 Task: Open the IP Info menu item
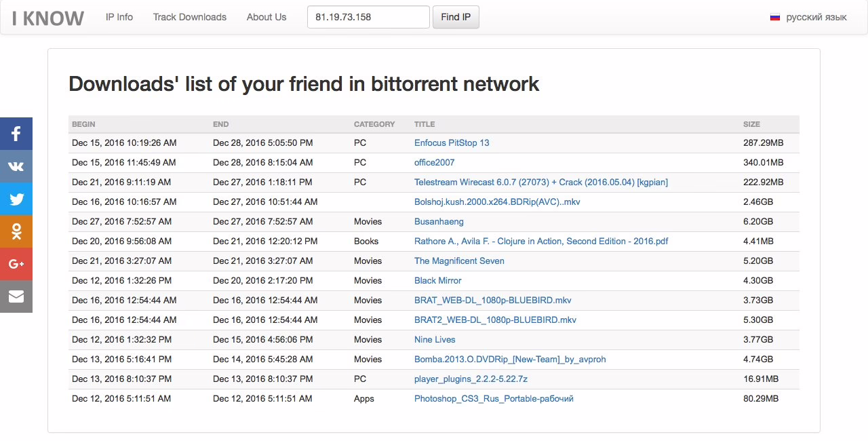click(119, 17)
